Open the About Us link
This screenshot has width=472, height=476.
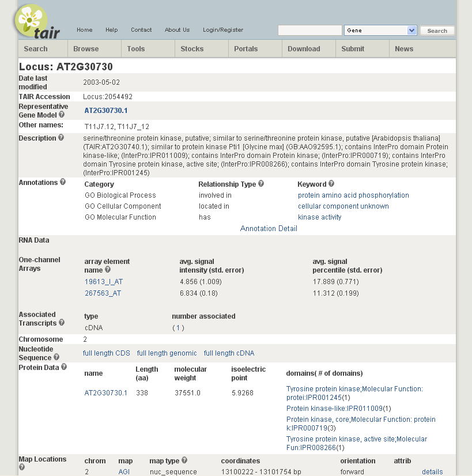click(178, 30)
